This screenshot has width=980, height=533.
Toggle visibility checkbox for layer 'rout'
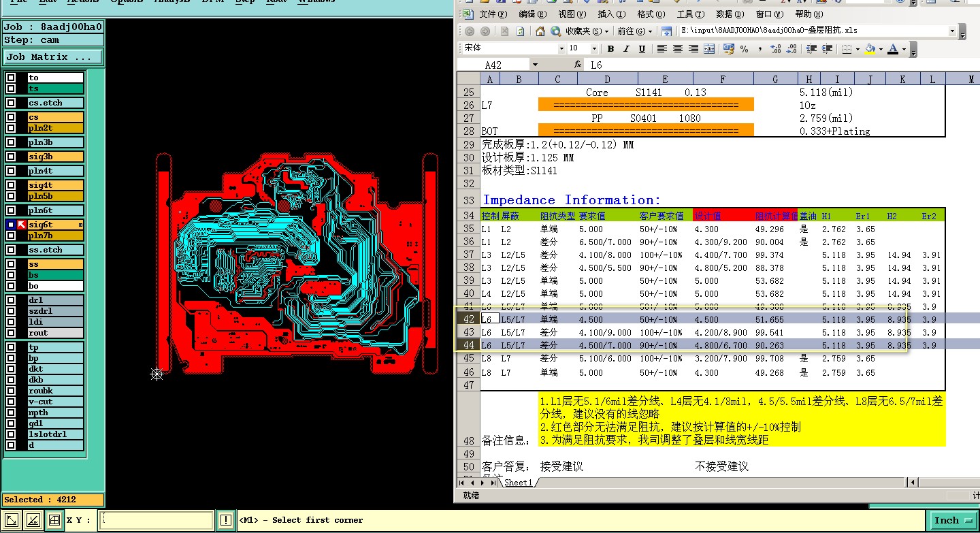point(11,333)
